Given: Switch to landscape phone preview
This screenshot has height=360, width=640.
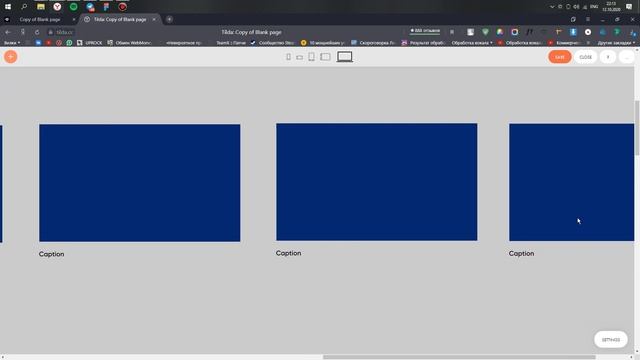Looking at the screenshot, I should pos(300,58).
